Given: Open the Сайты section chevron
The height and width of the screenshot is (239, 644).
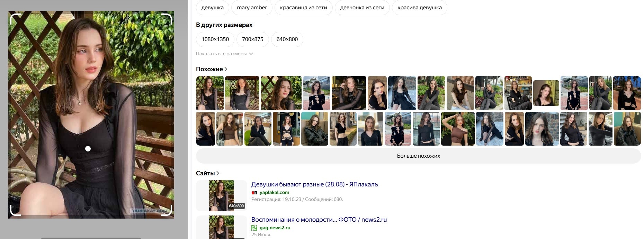Looking at the screenshot, I should 218,173.
